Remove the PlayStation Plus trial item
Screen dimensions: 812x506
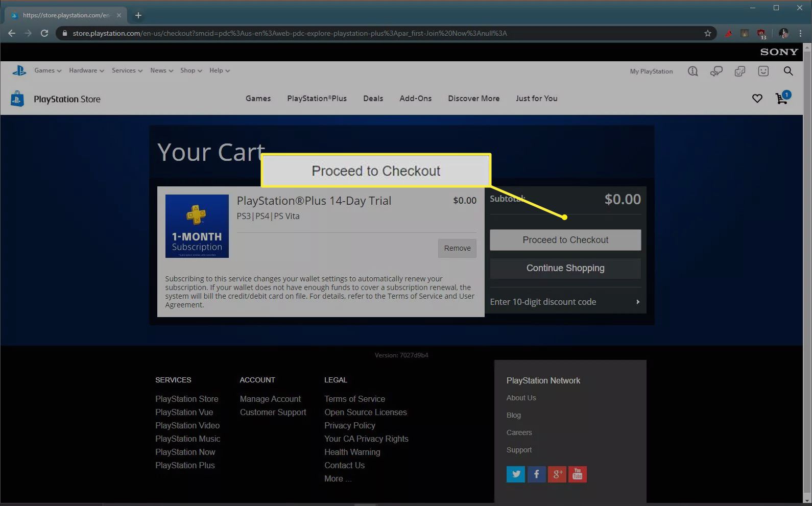pos(457,248)
